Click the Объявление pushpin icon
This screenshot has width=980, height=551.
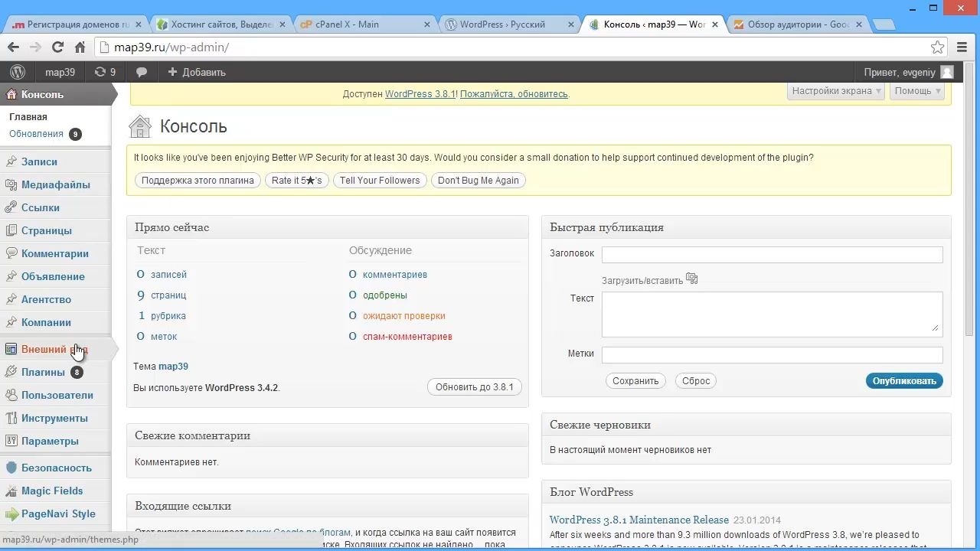pyautogui.click(x=11, y=276)
